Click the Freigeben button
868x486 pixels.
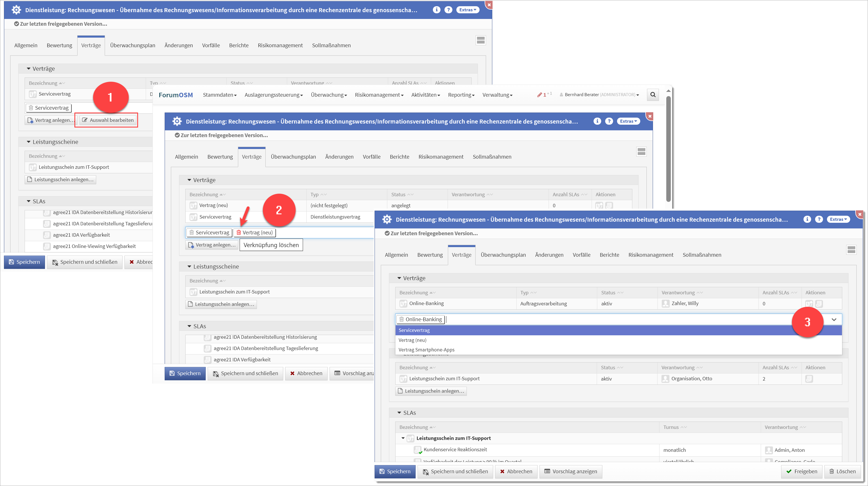(802, 472)
